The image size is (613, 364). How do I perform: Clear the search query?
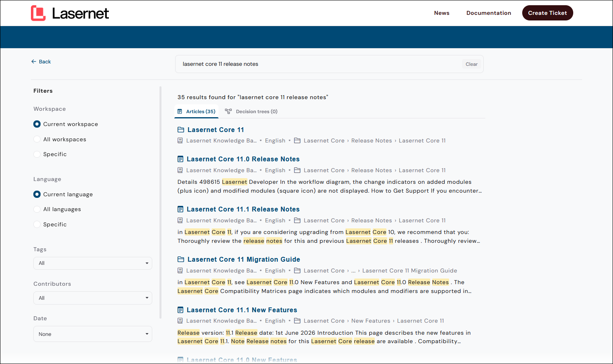click(472, 64)
